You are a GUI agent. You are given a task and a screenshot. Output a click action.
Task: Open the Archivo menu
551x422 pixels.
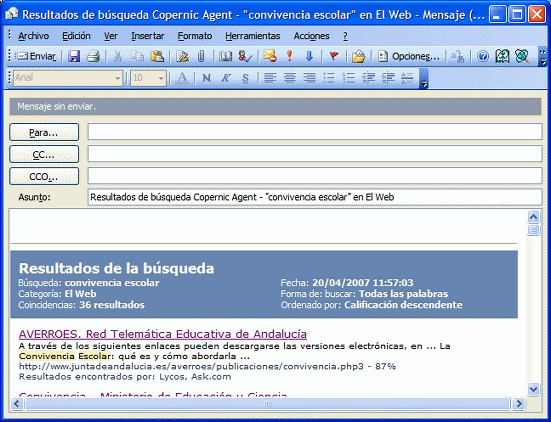(x=33, y=36)
